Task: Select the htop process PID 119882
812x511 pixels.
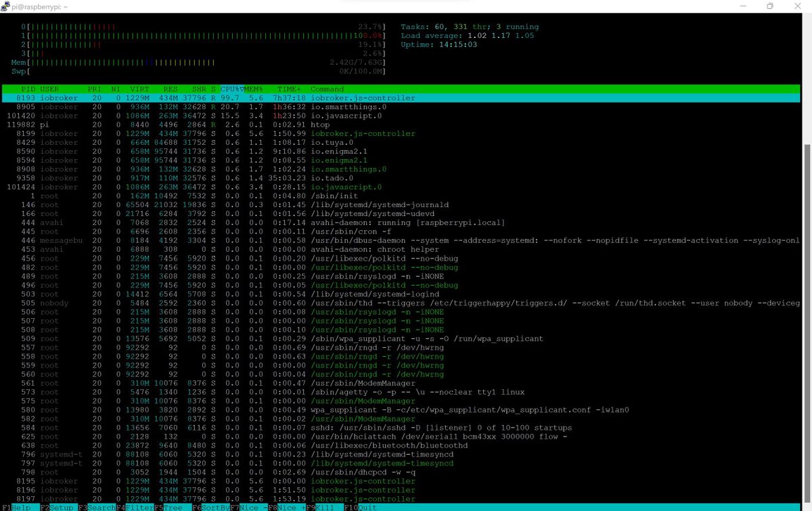Action: pos(401,125)
